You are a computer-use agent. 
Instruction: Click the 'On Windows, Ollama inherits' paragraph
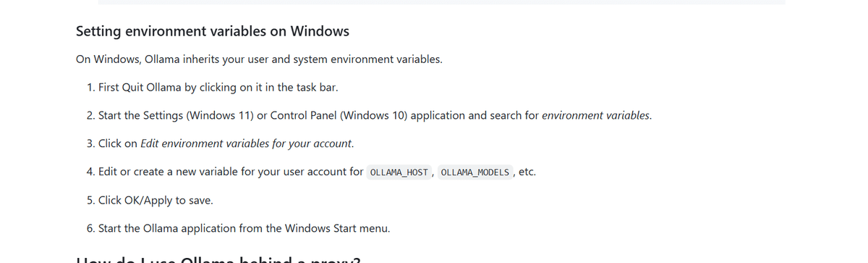click(x=259, y=59)
